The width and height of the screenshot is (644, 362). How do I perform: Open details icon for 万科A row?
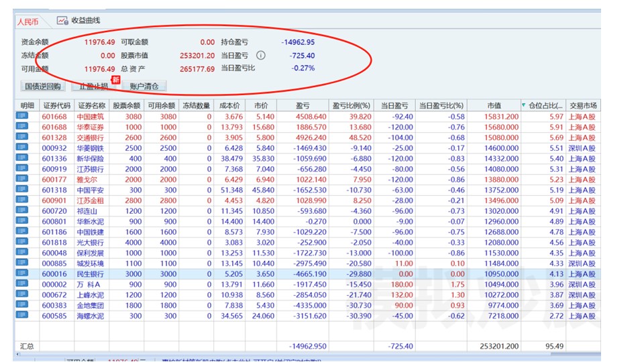coord(21,284)
